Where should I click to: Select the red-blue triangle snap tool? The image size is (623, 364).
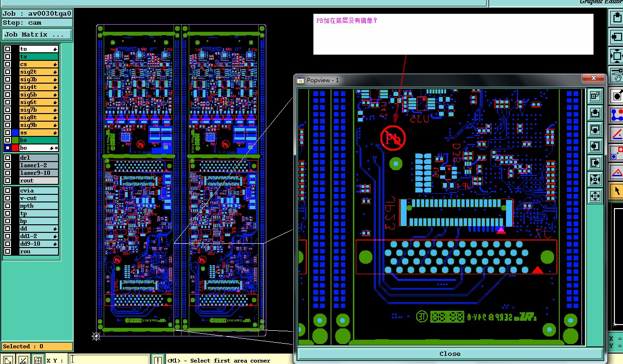pos(617,172)
